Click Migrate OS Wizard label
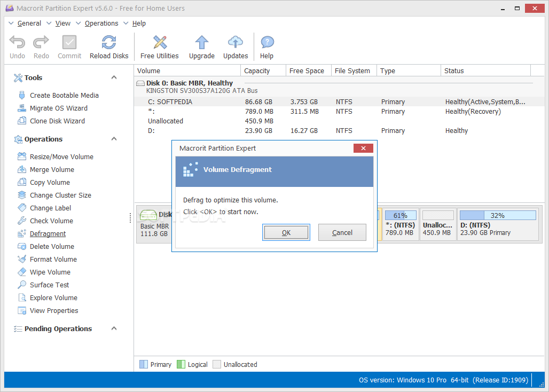Image resolution: width=549 pixels, height=392 pixels. [x=58, y=108]
